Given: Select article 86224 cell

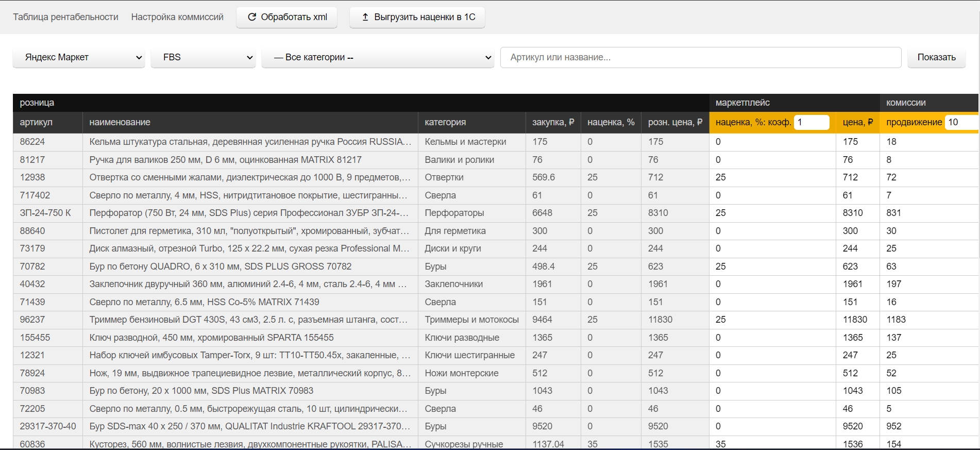Looking at the screenshot, I should [x=47, y=142].
